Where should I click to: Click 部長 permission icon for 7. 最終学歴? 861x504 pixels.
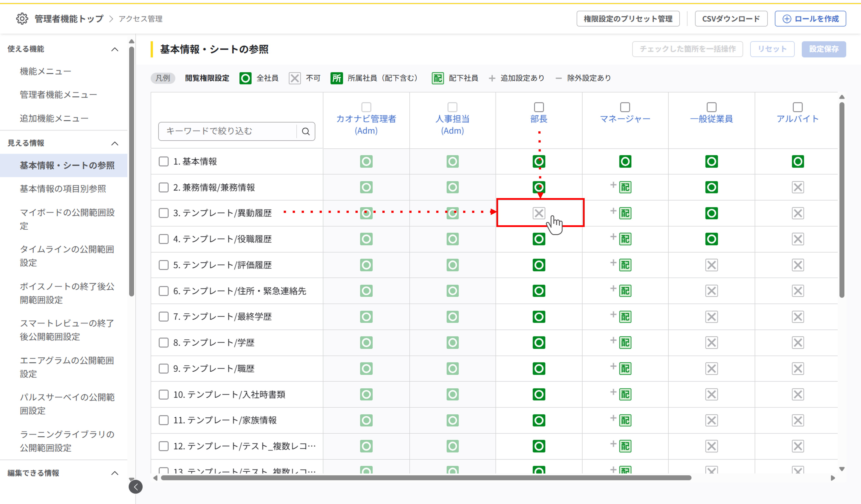point(539,317)
